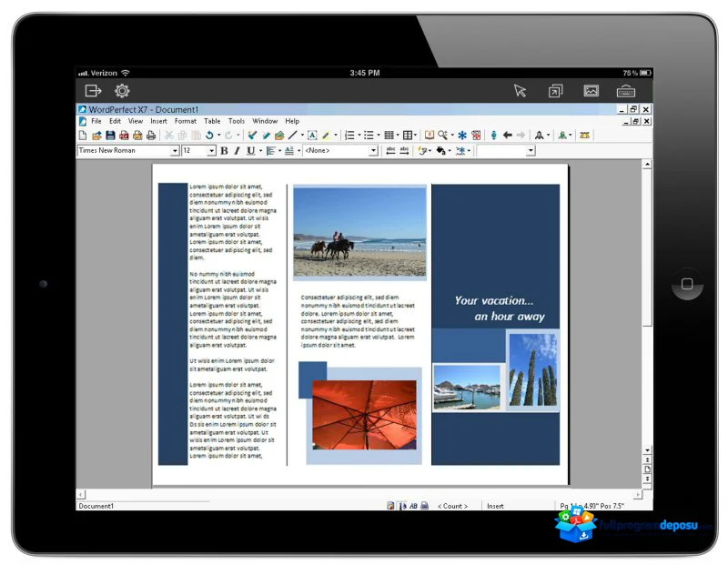
Task: Open the Help menu
Action: tap(292, 121)
